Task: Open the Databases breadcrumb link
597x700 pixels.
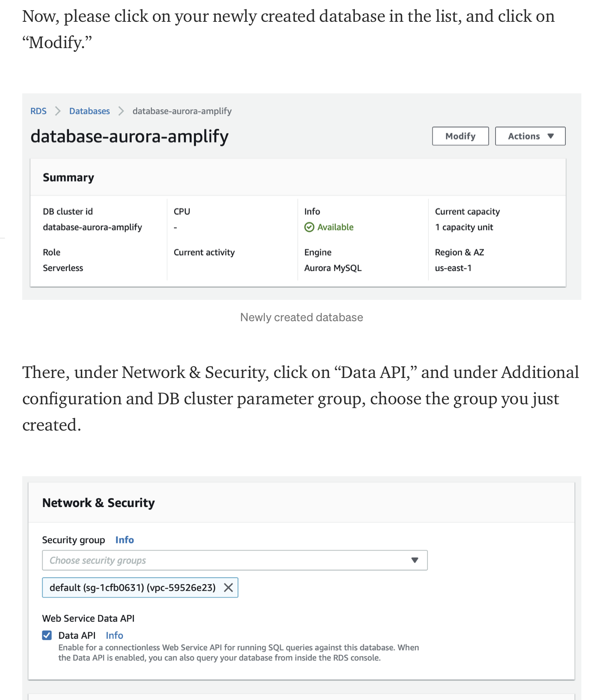Action: (x=89, y=111)
